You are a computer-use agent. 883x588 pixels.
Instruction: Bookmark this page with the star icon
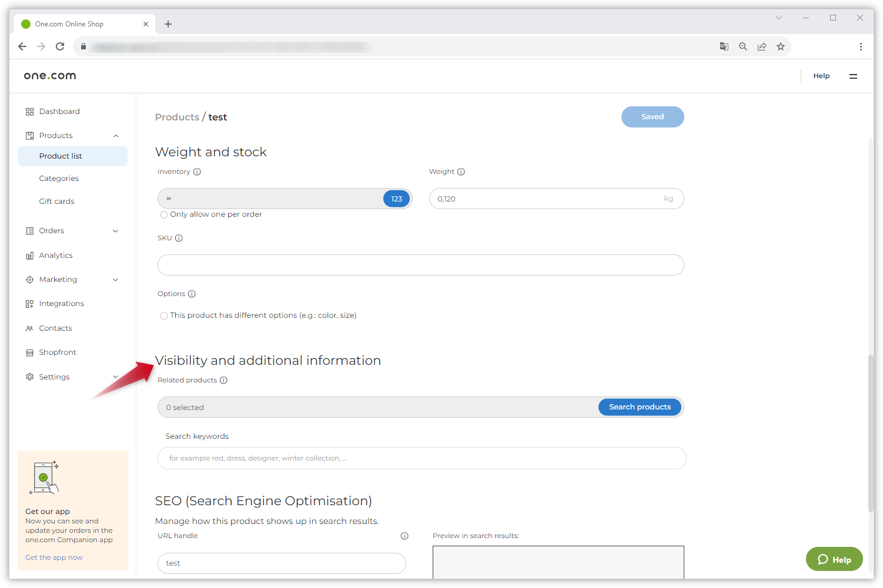pyautogui.click(x=781, y=47)
